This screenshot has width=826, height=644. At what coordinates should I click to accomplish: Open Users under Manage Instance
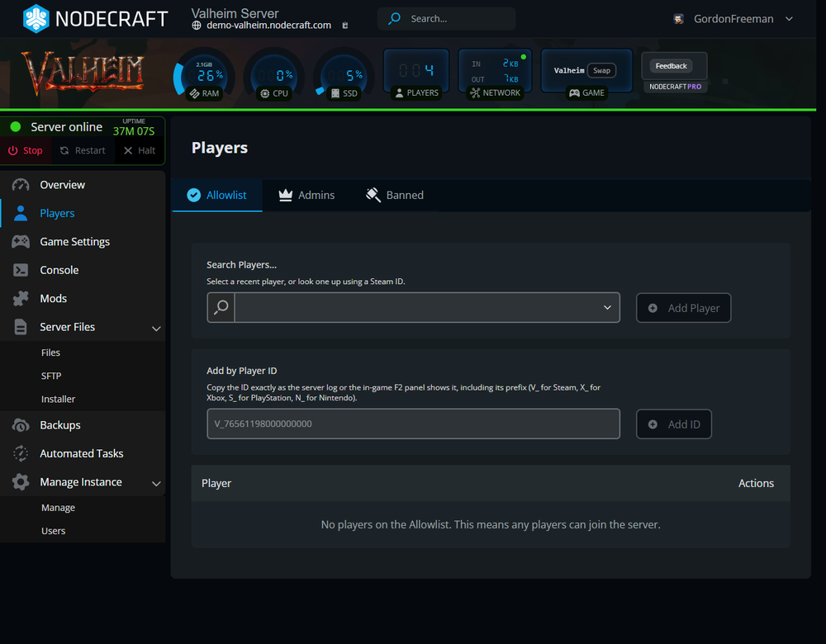pyautogui.click(x=53, y=531)
